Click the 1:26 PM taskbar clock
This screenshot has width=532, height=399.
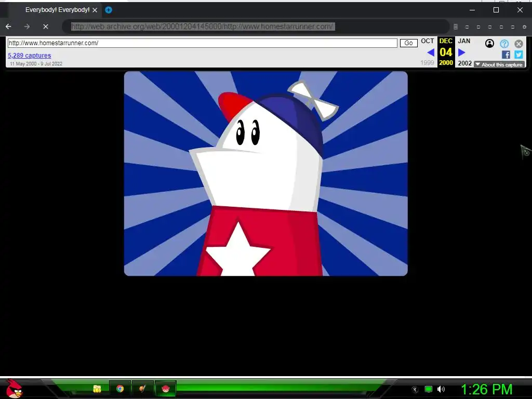[x=486, y=389]
